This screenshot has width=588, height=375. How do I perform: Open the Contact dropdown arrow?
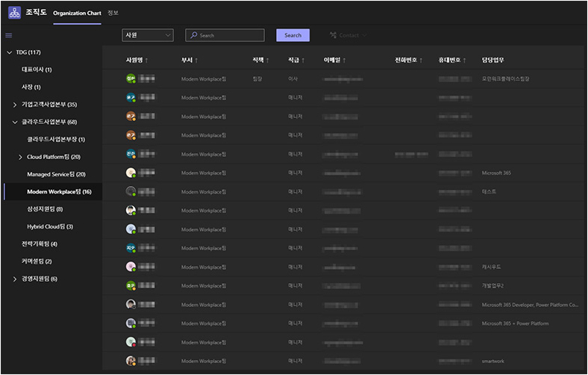point(364,35)
